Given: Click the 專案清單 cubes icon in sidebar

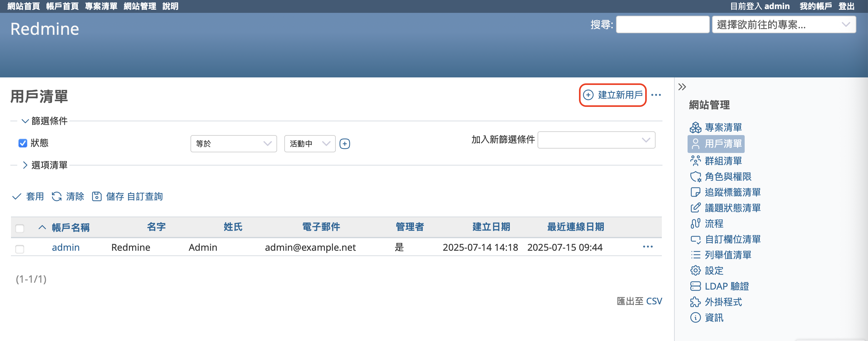Looking at the screenshot, I should click(x=695, y=128).
